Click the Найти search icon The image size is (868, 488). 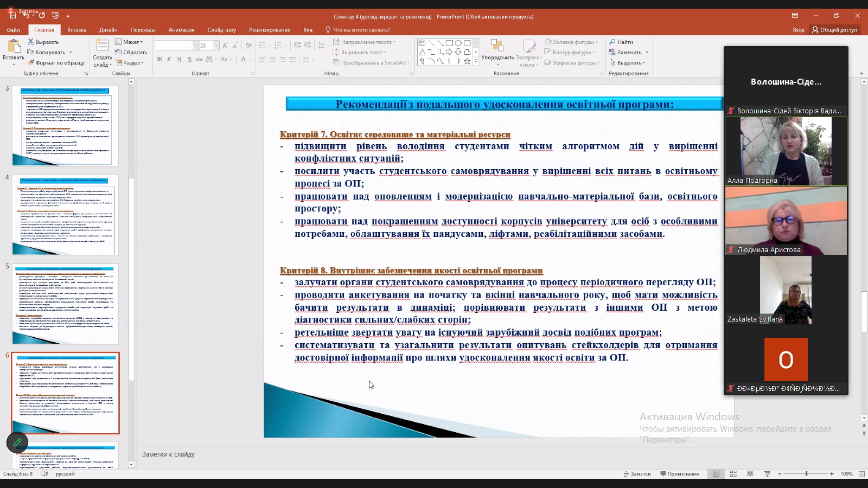(x=612, y=42)
